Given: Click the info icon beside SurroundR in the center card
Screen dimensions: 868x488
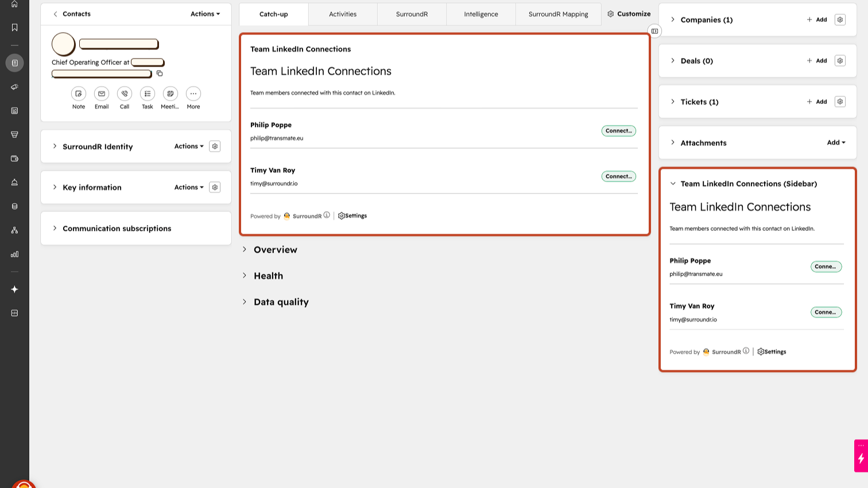Looking at the screenshot, I should pos(327,215).
